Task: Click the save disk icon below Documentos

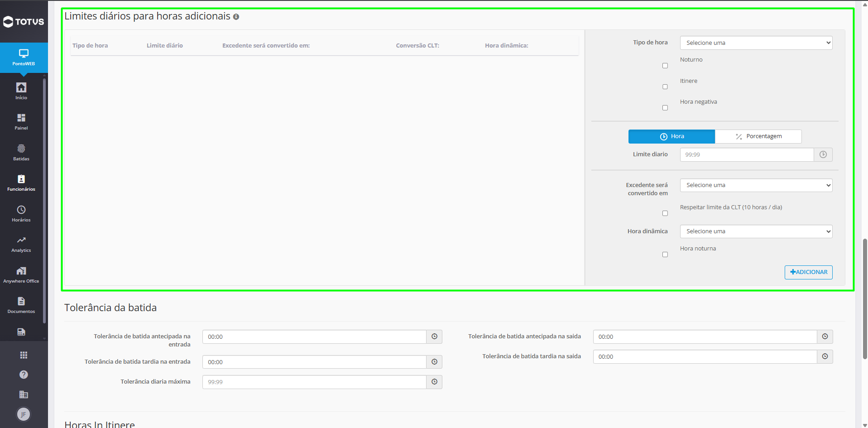Action: 21,332
